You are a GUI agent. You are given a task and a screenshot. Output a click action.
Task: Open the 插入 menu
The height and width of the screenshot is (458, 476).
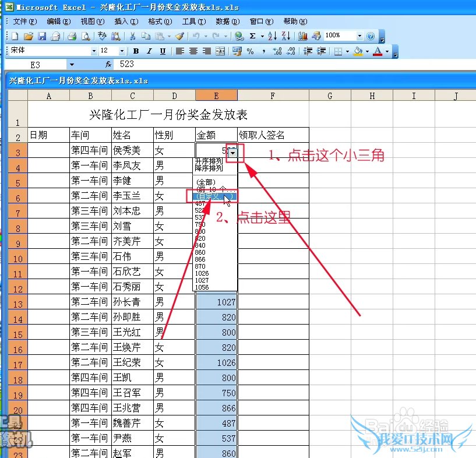point(126,22)
